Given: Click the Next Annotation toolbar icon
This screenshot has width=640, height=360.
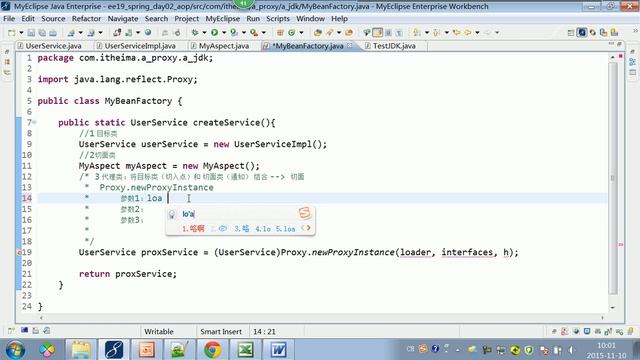Looking at the screenshot, I should tap(417, 33).
